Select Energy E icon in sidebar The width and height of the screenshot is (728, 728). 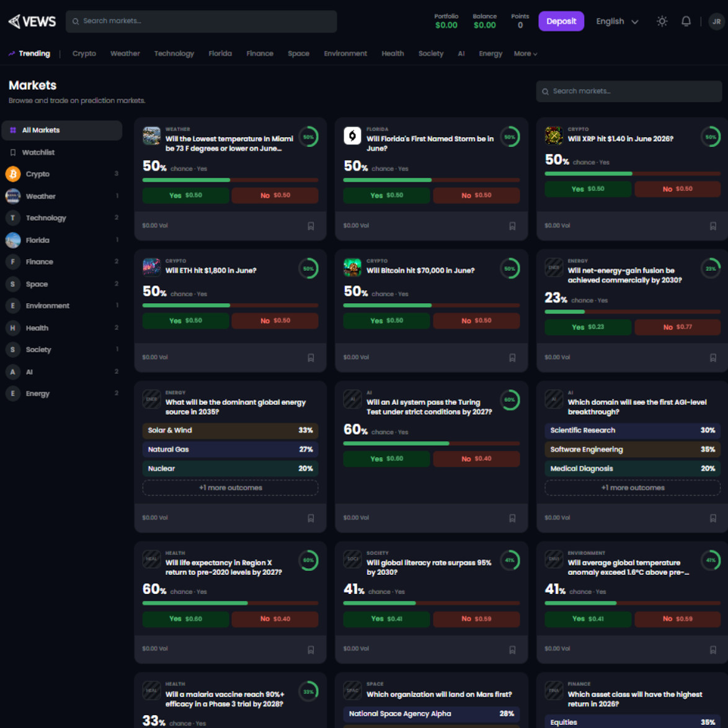click(x=12, y=394)
